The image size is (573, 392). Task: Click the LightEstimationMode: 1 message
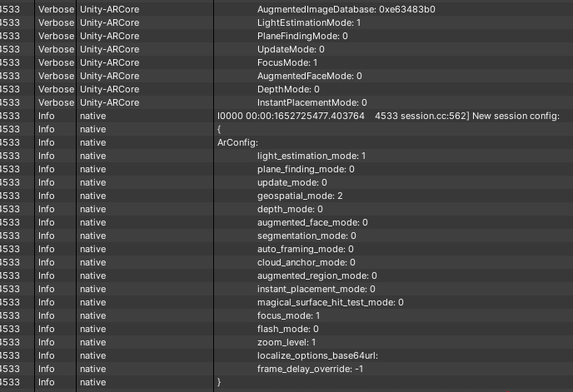click(309, 22)
